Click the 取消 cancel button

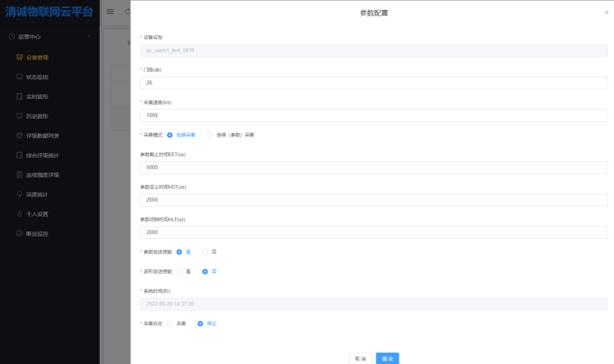point(360,358)
